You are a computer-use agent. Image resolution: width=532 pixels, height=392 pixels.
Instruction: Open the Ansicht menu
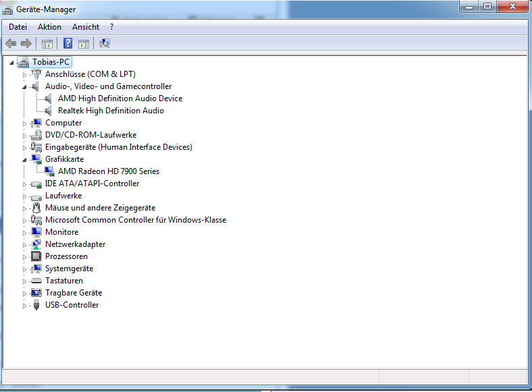tap(86, 27)
